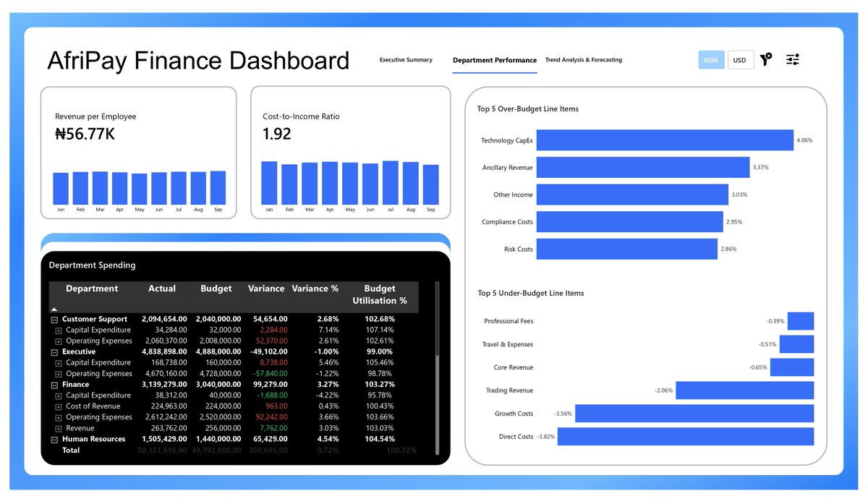Image resolution: width=868 pixels, height=504 pixels.
Task: Select the Trading Revenue bar
Action: coord(745,390)
